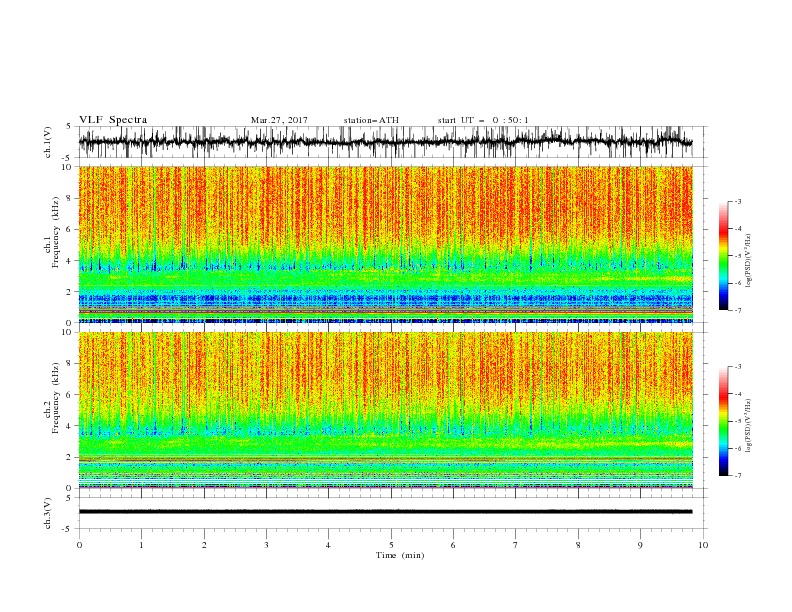The height and width of the screenshot is (612, 792).
Task: Click ch.2 color bar log(PSD) unit label
Action: pos(749,426)
